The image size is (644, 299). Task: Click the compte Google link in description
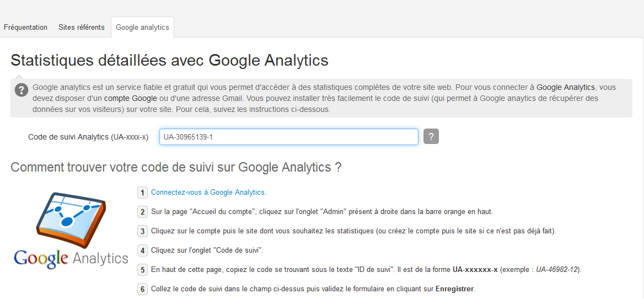(131, 99)
